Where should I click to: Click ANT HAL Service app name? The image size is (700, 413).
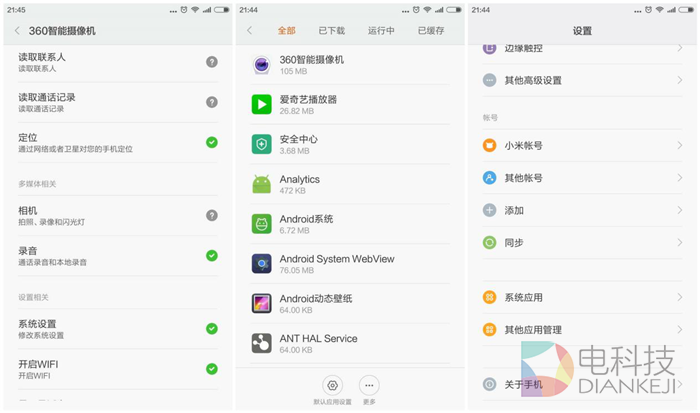point(318,339)
